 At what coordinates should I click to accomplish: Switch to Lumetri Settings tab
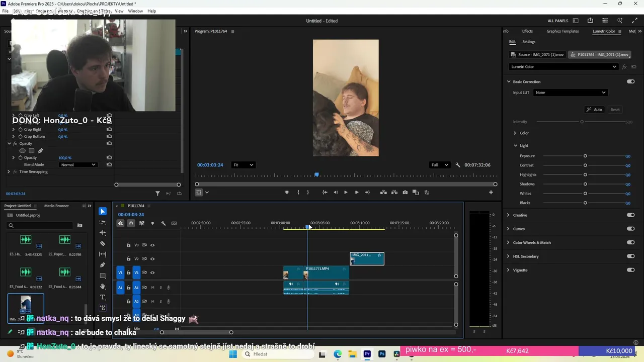click(529, 42)
